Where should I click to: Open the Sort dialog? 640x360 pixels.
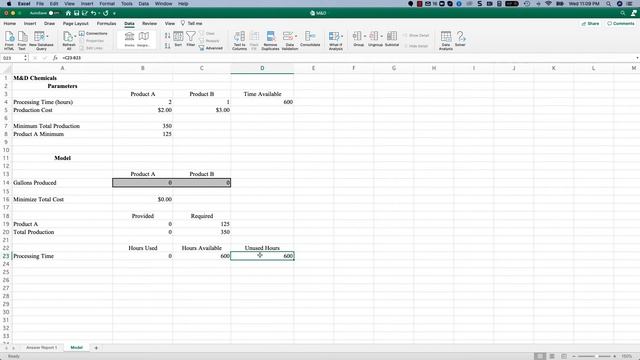tap(178, 39)
